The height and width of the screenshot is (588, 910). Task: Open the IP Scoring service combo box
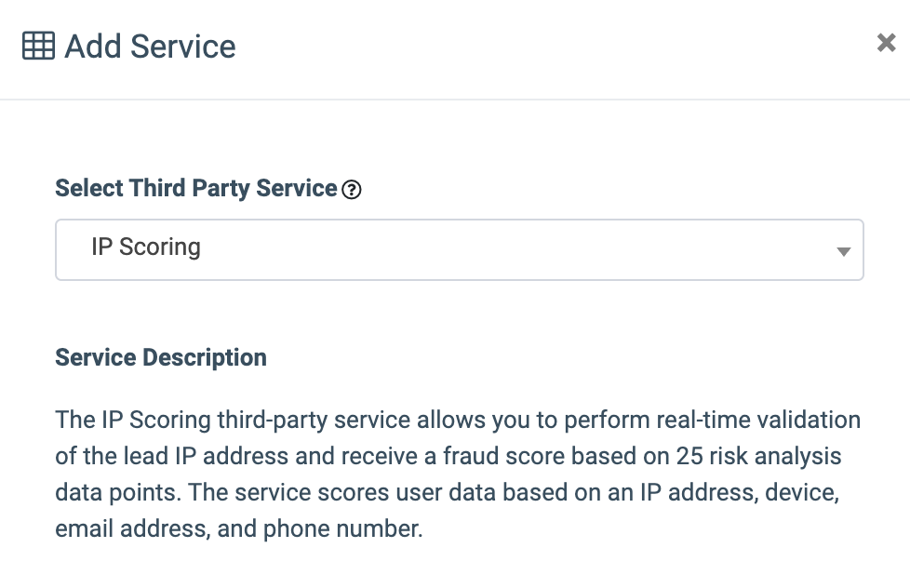[459, 249]
